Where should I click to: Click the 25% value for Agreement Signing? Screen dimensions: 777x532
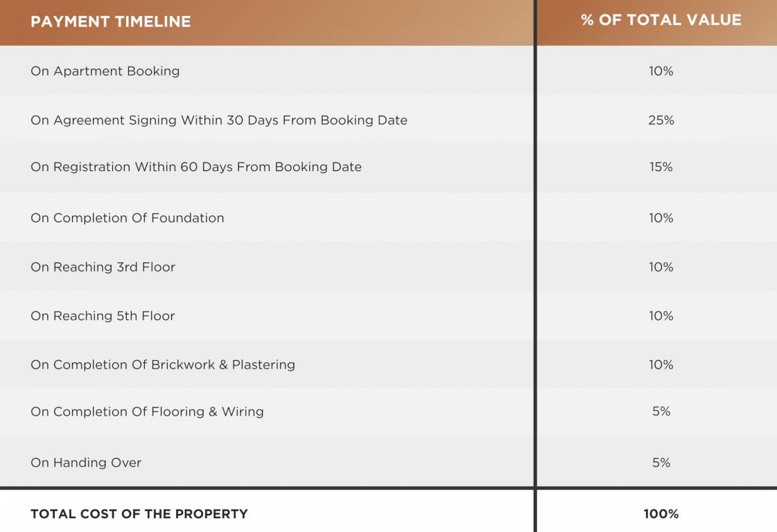(x=661, y=121)
